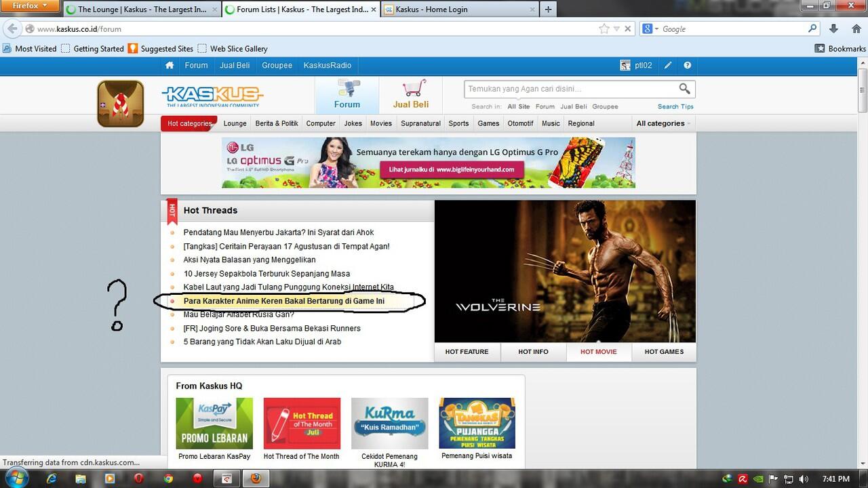Screen dimensions: 868x488
Task: Close The Lounge tab
Action: (x=215, y=9)
